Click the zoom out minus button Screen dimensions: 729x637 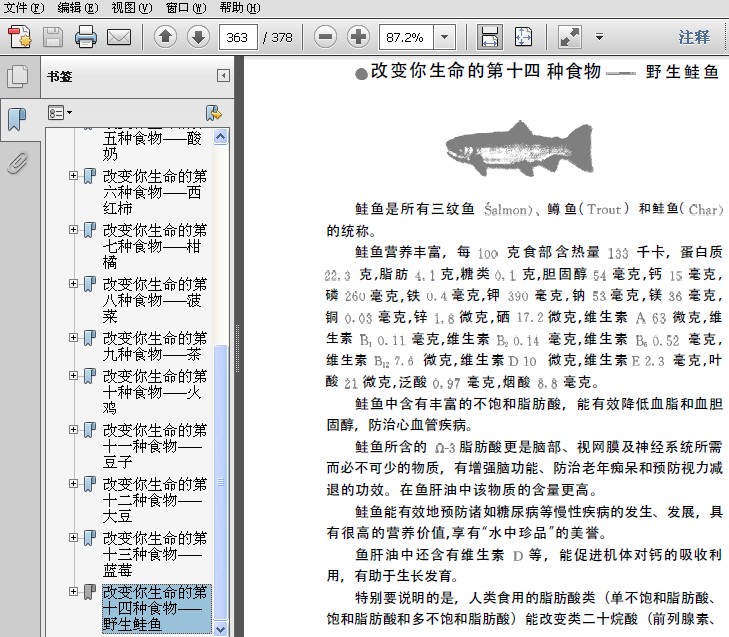click(325, 38)
